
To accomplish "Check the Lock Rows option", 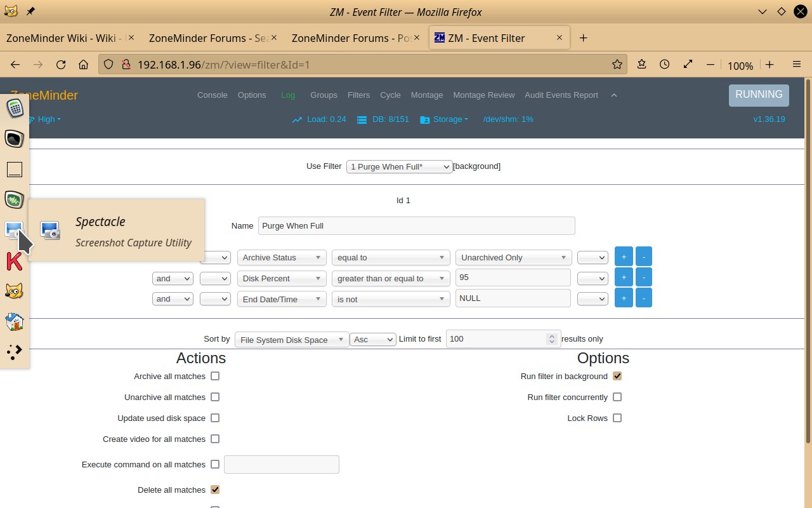I will [617, 418].
